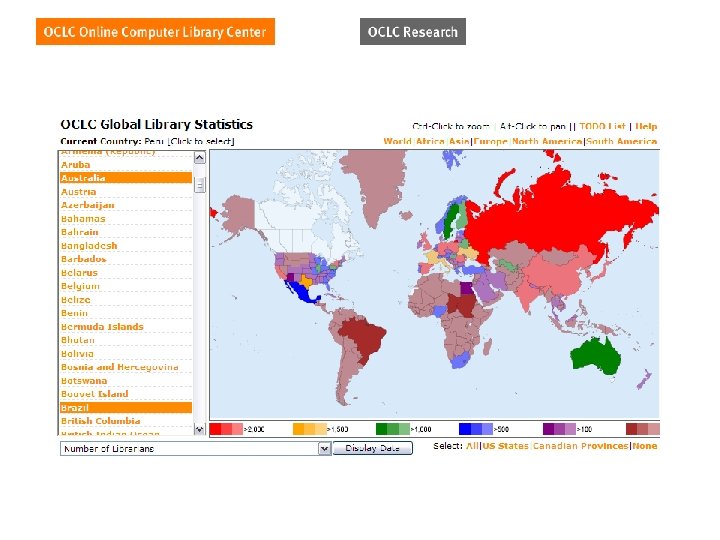Select None link
This screenshot has width=720, height=540.
point(645,446)
